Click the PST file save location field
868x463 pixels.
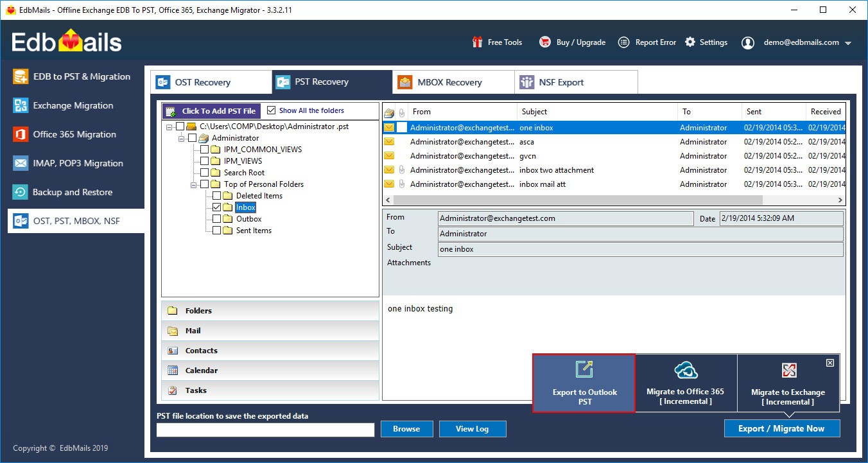pyautogui.click(x=265, y=430)
